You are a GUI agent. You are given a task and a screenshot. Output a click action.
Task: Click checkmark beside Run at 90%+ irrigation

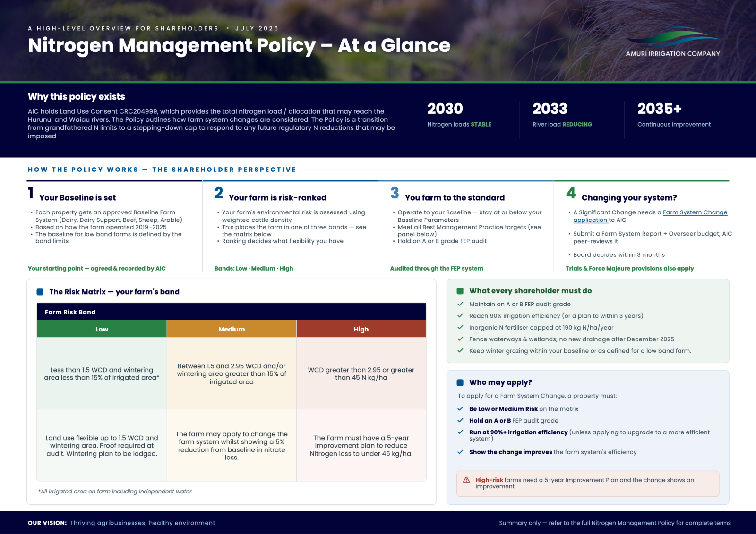[460, 432]
